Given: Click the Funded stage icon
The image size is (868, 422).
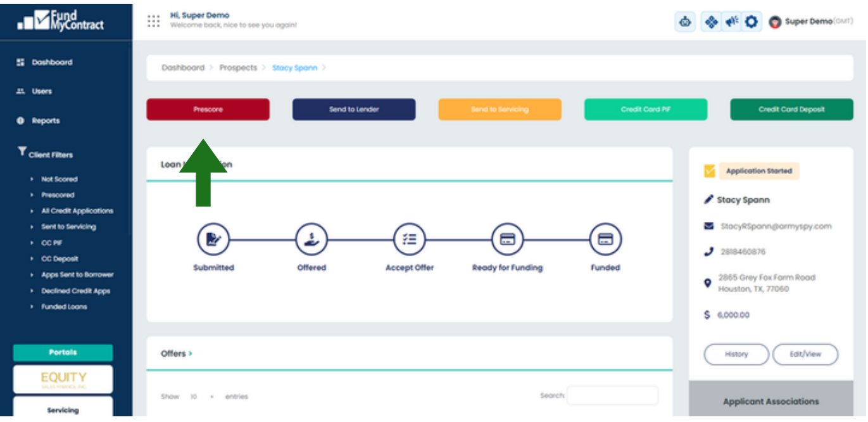Looking at the screenshot, I should pos(606,240).
